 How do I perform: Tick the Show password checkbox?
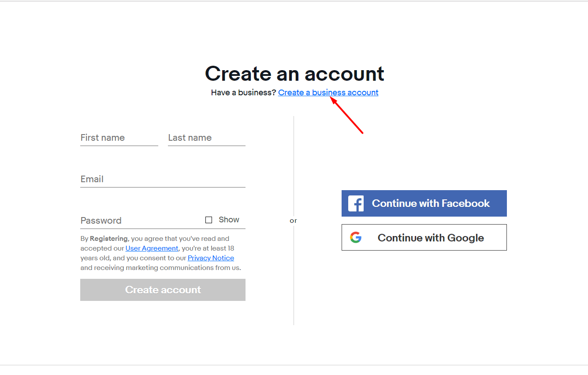point(209,220)
